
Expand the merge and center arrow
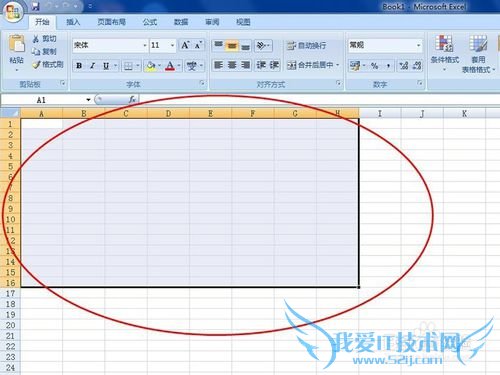tap(338, 65)
